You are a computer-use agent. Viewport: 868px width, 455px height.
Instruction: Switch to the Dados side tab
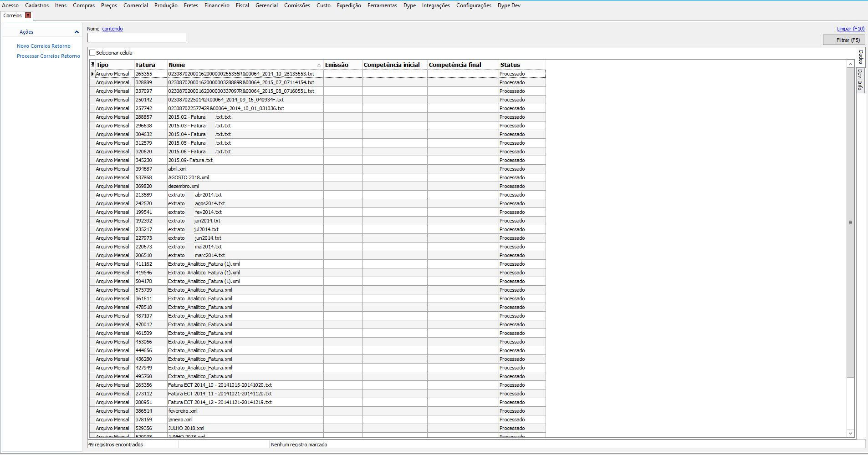point(860,57)
